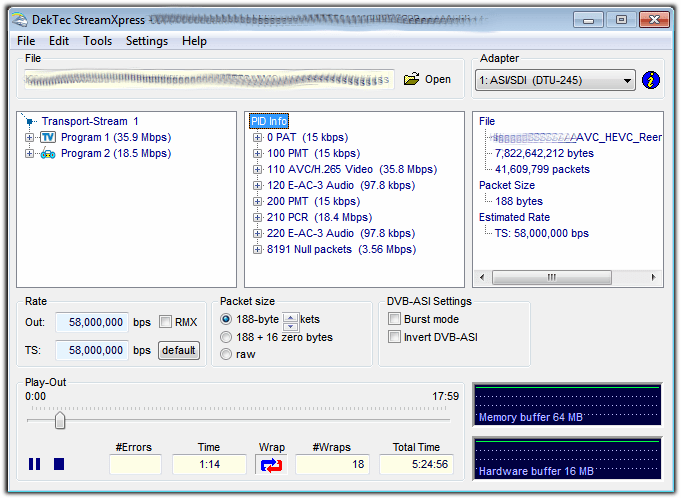
Task: Select the 8191 Null packets row text
Action: (x=341, y=250)
